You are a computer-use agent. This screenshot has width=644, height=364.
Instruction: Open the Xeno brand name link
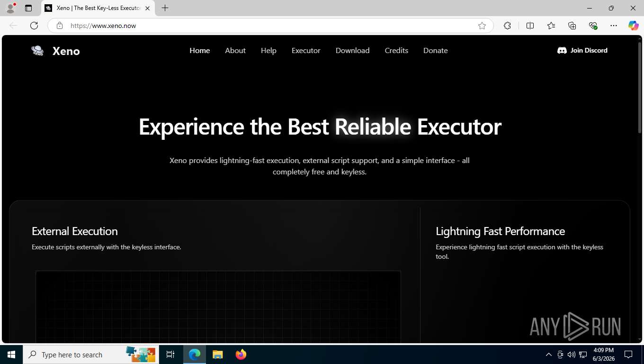coord(66,51)
